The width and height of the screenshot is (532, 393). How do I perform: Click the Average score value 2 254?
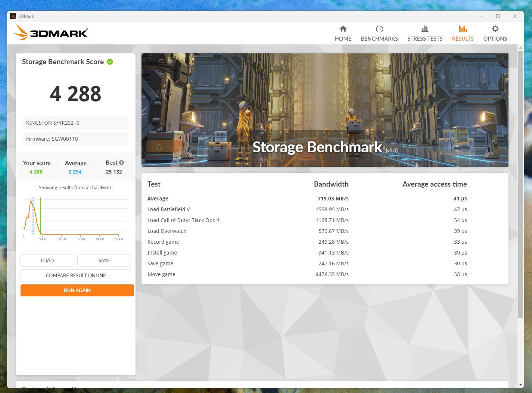[75, 172]
